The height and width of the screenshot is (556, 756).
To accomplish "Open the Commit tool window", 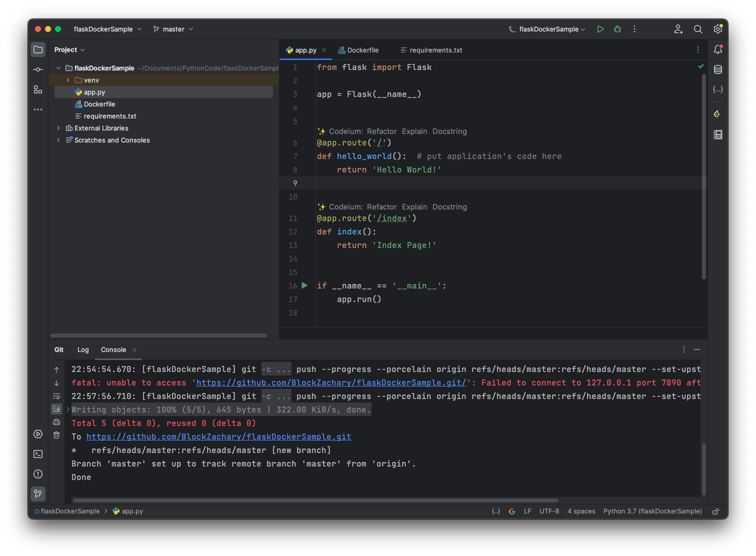I will coord(38,69).
